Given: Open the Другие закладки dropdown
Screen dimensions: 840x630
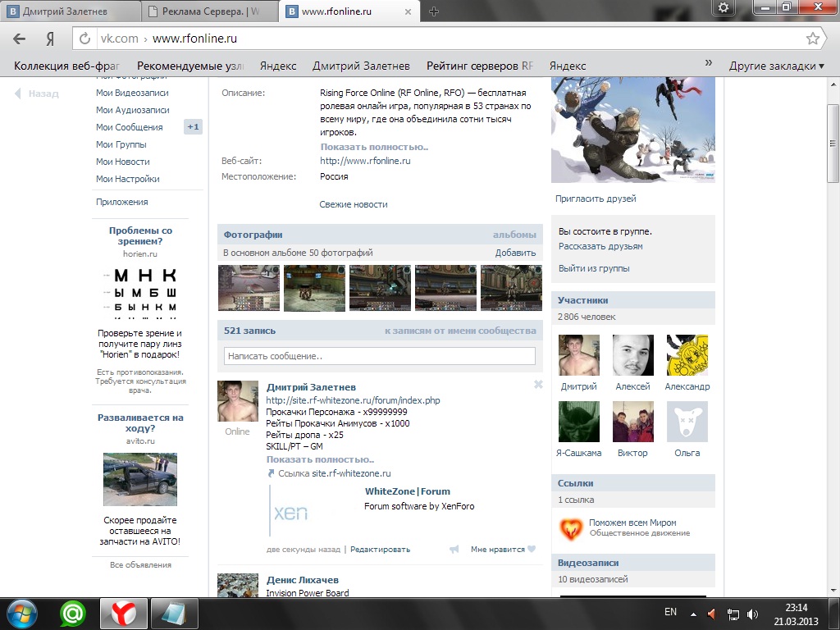Looking at the screenshot, I should [x=776, y=66].
